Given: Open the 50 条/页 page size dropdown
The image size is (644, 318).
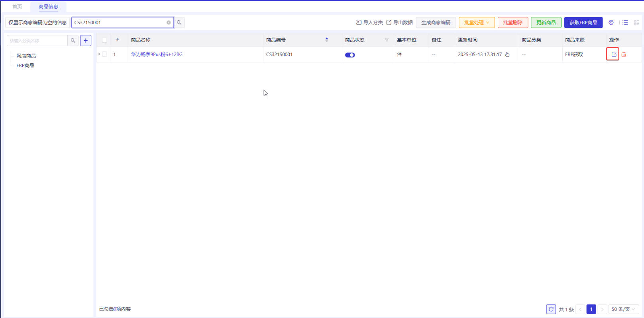Looking at the screenshot, I should click(x=624, y=309).
